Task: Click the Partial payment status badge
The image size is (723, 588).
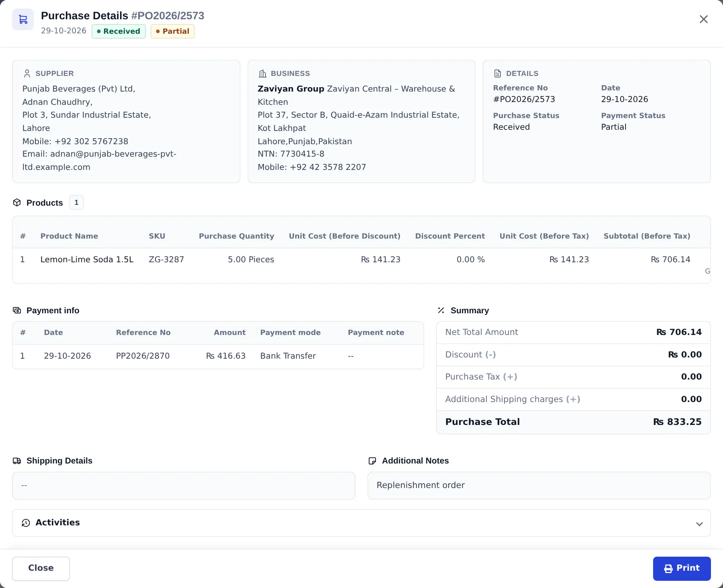Action: coord(173,31)
